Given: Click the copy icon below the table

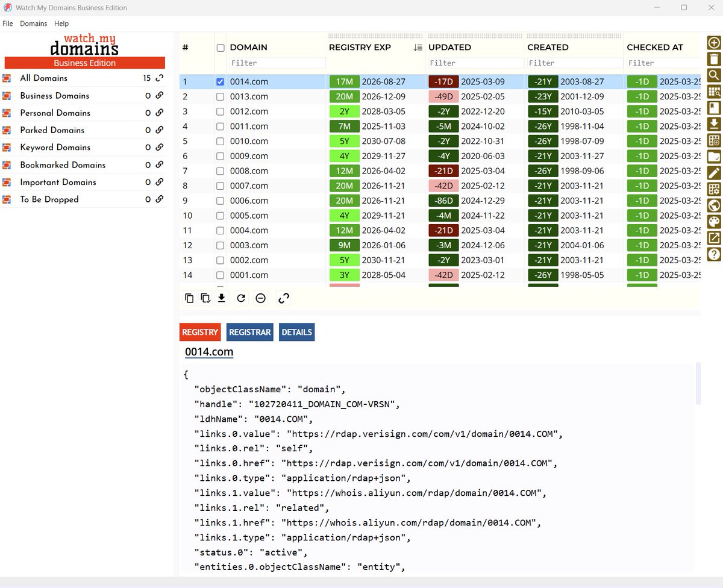Looking at the screenshot, I should click(x=189, y=298).
